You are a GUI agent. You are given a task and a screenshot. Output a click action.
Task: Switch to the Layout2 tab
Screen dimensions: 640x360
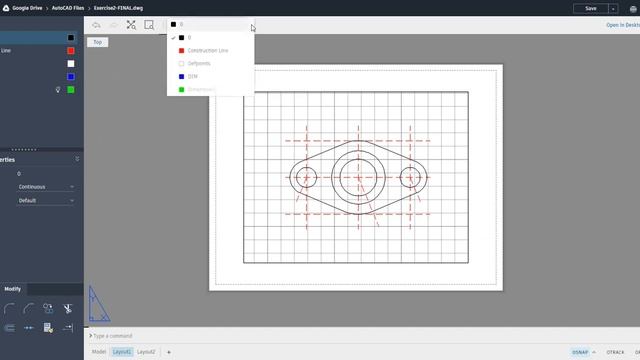146,352
